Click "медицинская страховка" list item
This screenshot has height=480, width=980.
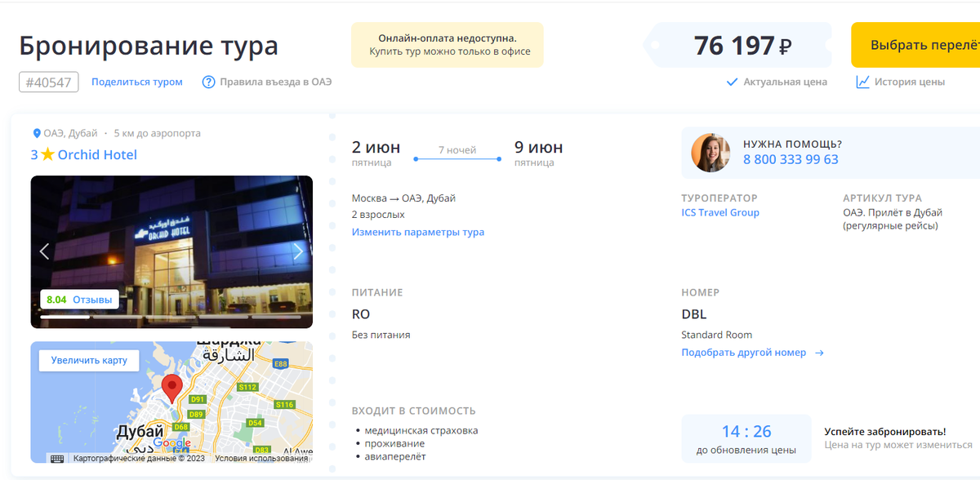pyautogui.click(x=421, y=430)
